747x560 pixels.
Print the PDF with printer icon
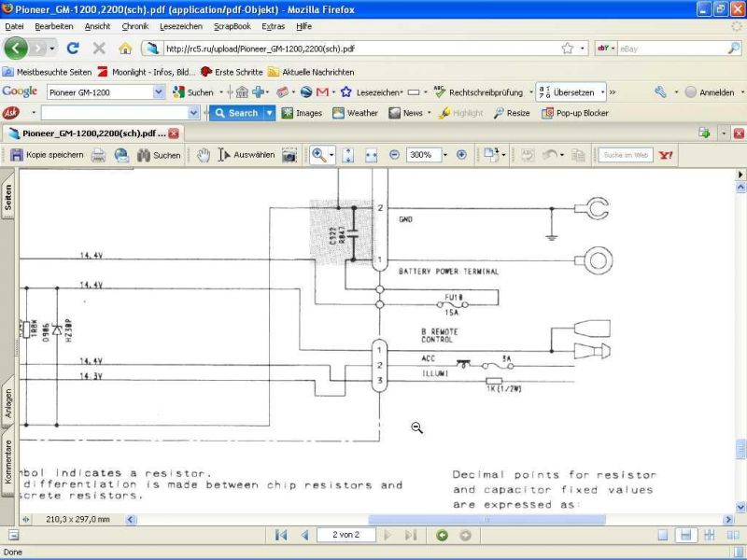click(x=99, y=155)
